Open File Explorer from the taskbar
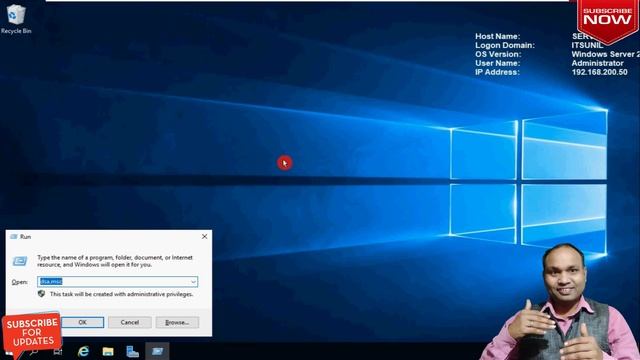Image resolution: width=640 pixels, height=360 pixels. tap(108, 351)
